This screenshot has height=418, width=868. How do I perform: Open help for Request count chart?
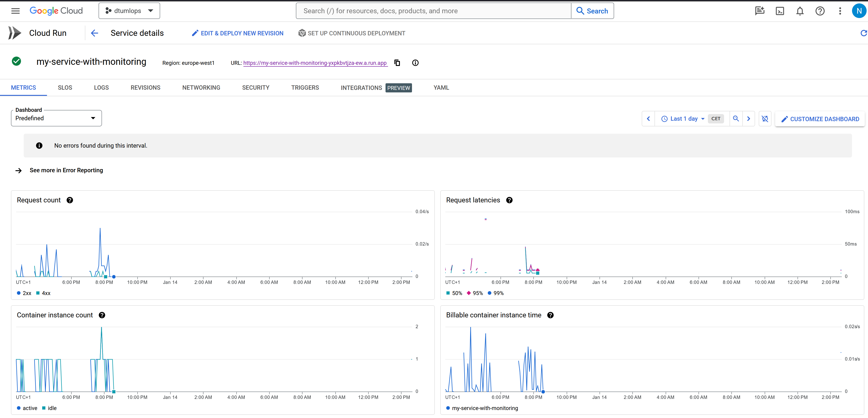coord(70,200)
